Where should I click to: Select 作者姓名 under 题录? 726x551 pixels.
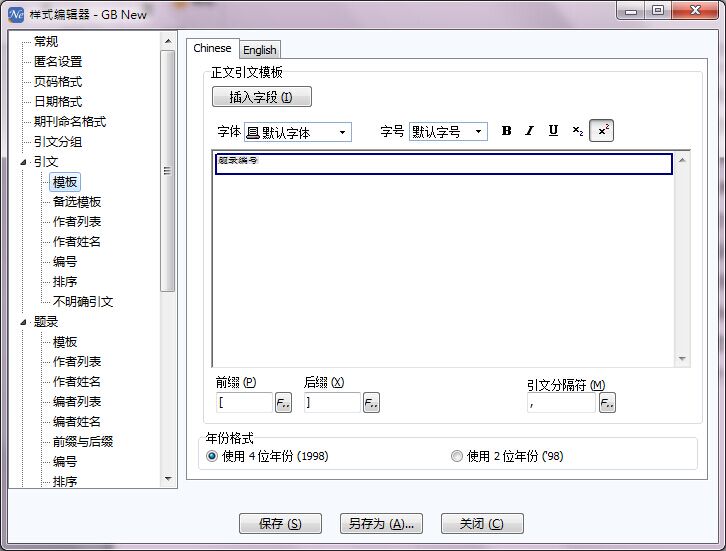point(77,382)
